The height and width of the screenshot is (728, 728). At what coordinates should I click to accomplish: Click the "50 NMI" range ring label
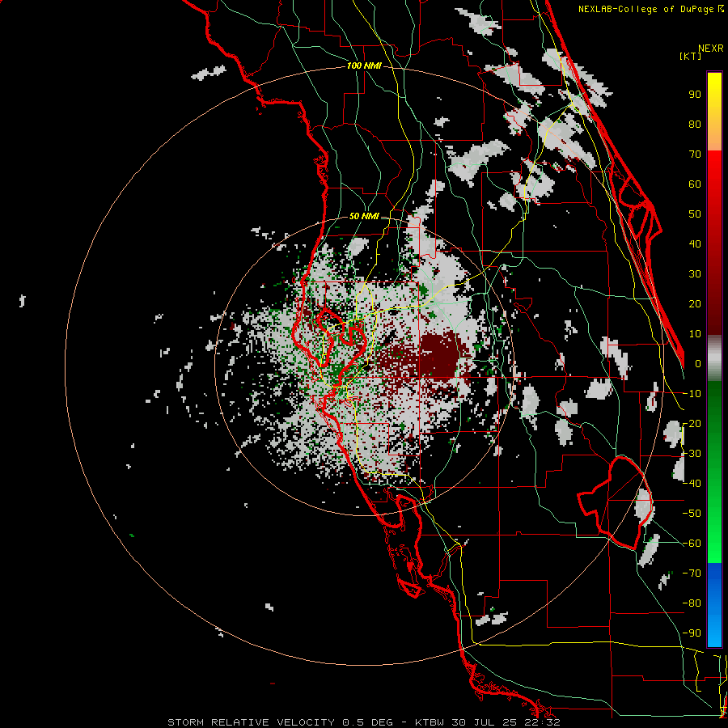point(364,216)
